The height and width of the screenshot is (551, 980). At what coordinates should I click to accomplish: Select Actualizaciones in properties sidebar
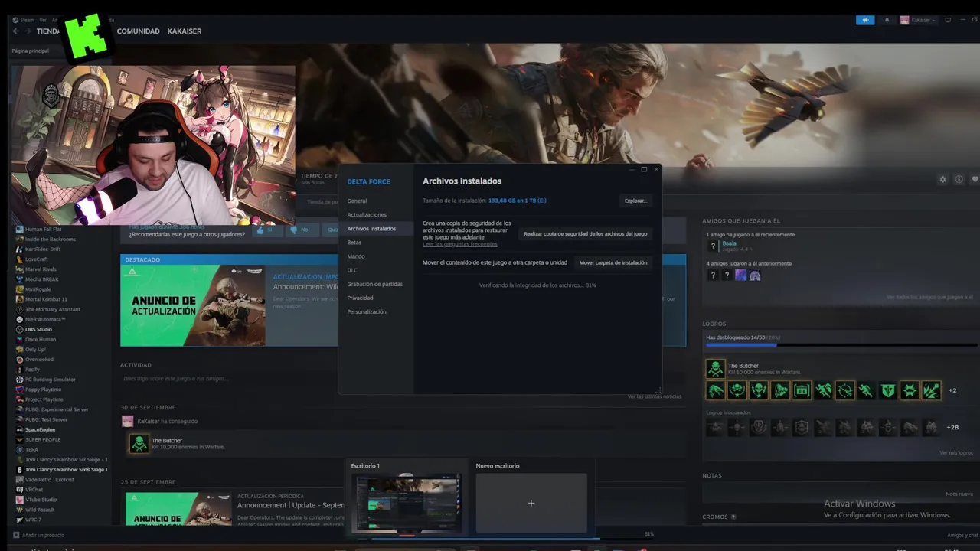367,215
